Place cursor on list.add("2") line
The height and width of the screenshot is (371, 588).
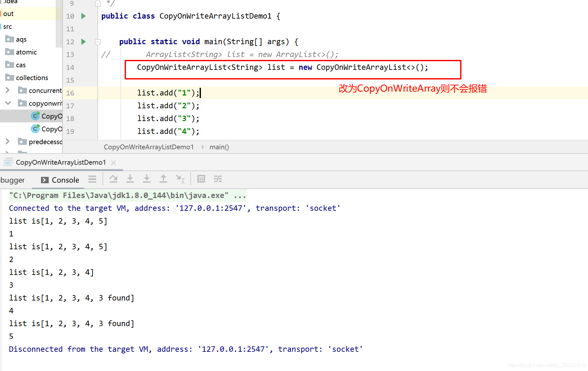click(x=168, y=106)
